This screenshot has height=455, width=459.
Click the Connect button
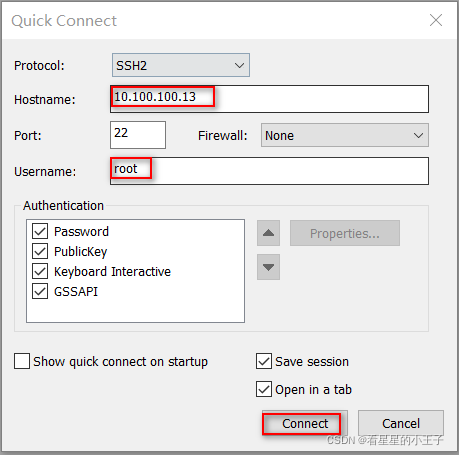click(305, 423)
